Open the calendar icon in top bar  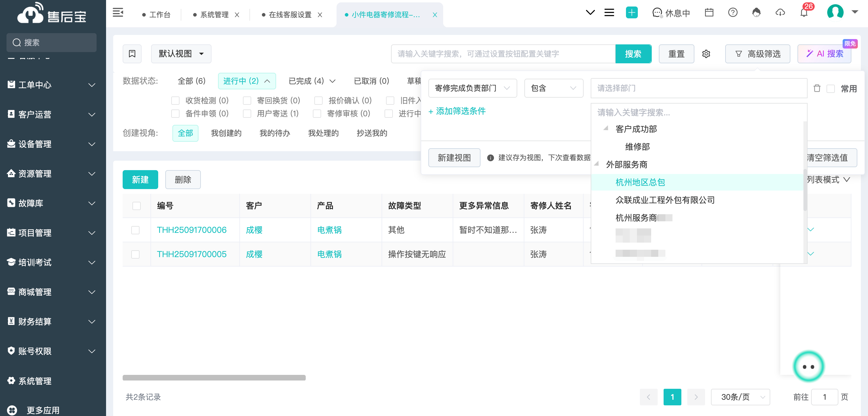(x=709, y=13)
